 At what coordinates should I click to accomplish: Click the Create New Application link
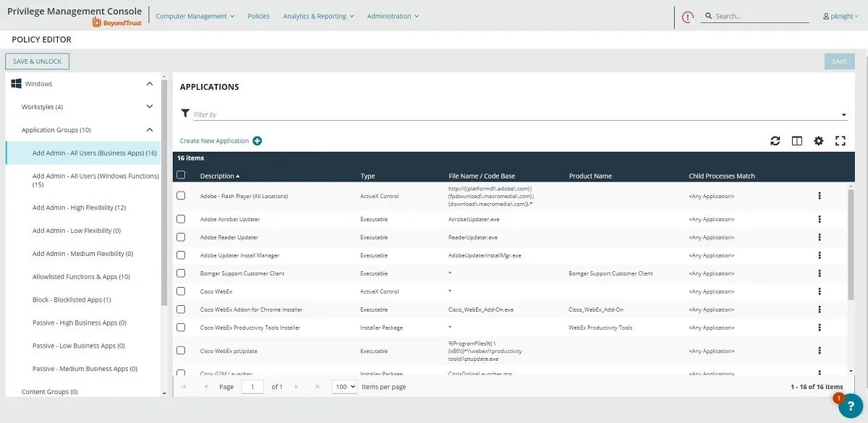214,141
